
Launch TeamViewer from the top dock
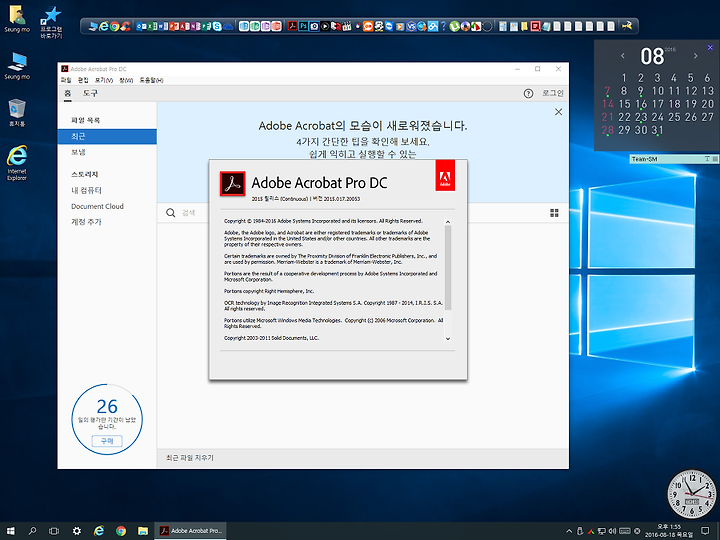[x=389, y=27]
